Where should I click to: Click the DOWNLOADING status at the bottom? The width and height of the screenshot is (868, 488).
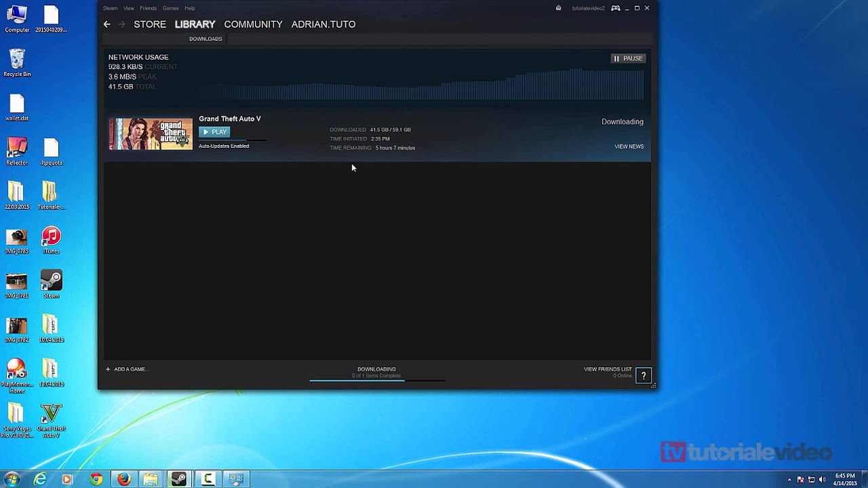[x=376, y=369]
